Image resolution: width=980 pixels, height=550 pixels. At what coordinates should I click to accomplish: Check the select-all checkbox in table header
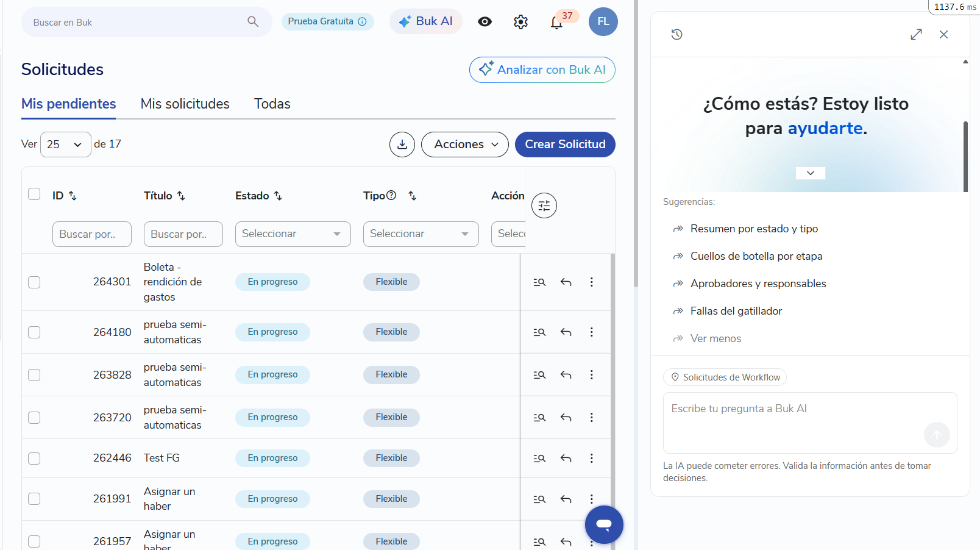pos(34,194)
